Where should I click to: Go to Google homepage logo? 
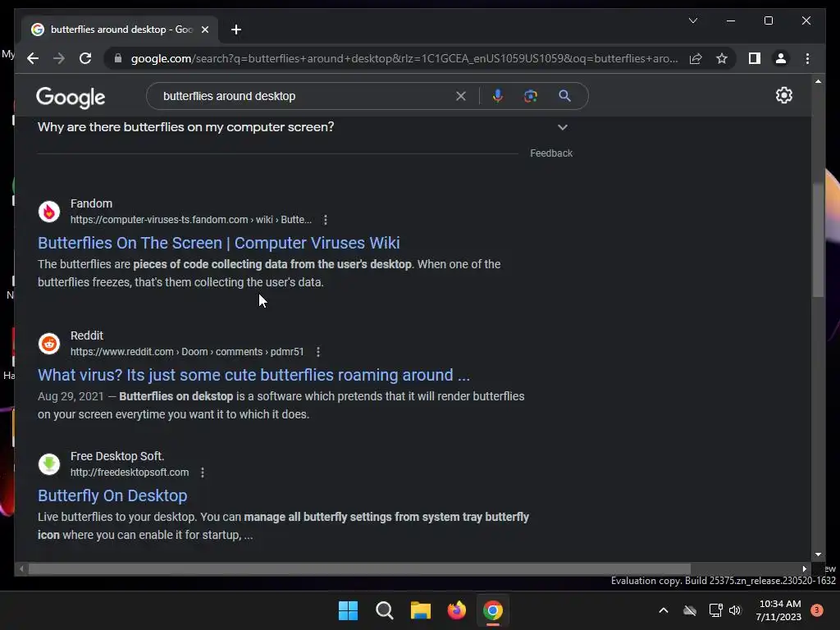click(71, 97)
